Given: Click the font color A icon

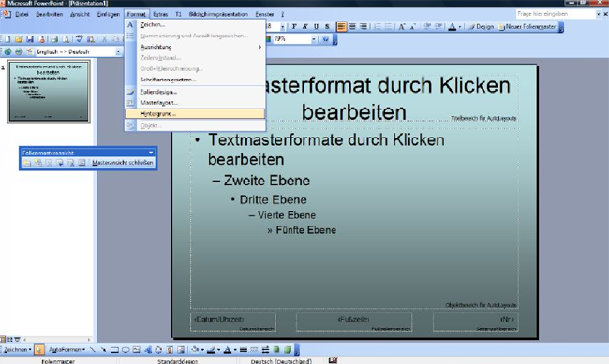Looking at the screenshot, I should point(453,27).
